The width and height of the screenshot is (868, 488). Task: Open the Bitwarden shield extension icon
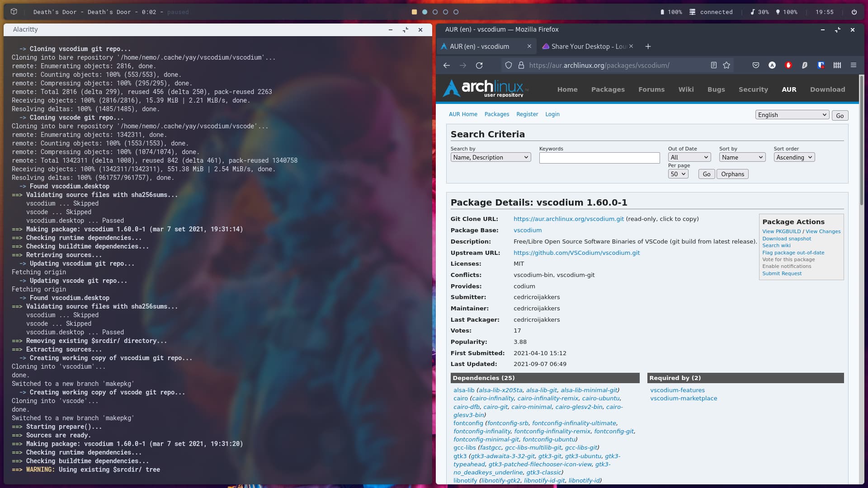821,66
